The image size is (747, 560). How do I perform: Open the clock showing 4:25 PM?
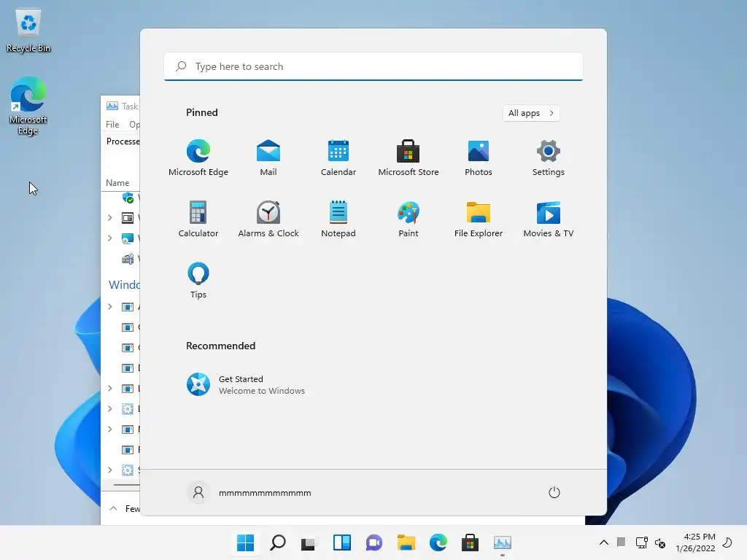pos(695,542)
